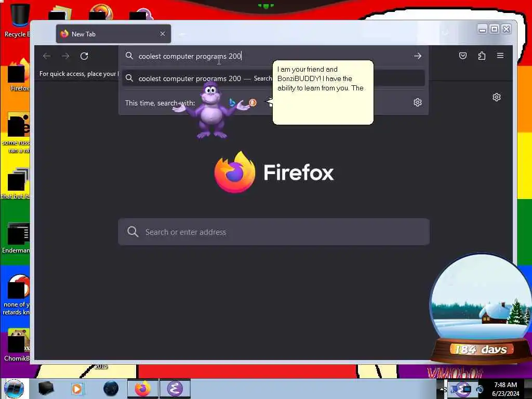Open the Firefox desktop shortcut
This screenshot has width=532, height=399.
[x=18, y=75]
